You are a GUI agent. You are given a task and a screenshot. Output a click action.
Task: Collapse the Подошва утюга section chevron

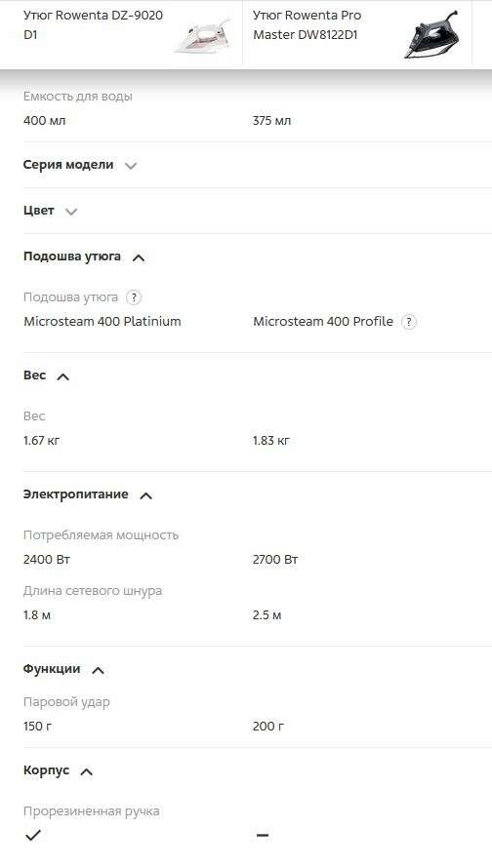[139, 257]
